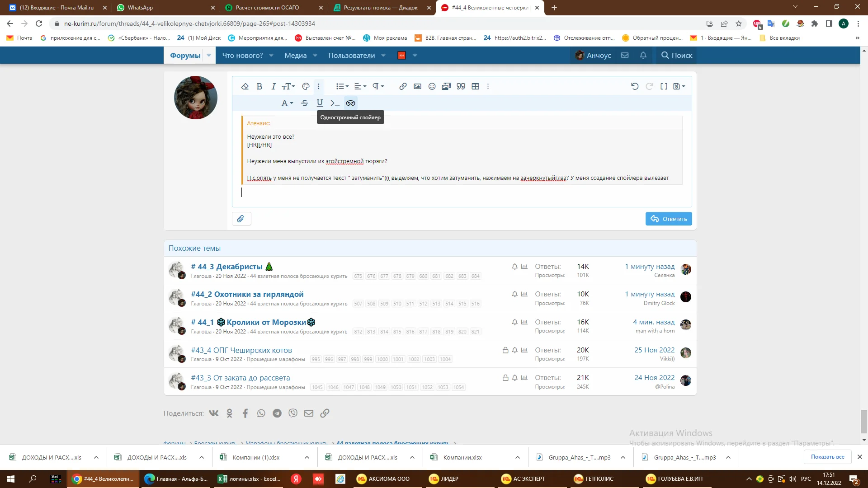Open the font size dropdown
The image size is (868, 488).
tap(288, 86)
